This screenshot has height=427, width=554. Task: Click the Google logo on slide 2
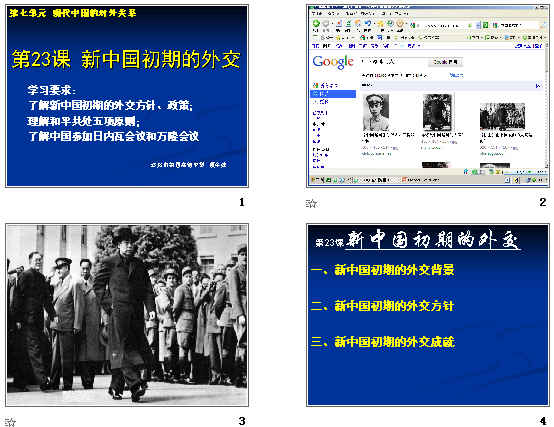pyautogui.click(x=333, y=62)
